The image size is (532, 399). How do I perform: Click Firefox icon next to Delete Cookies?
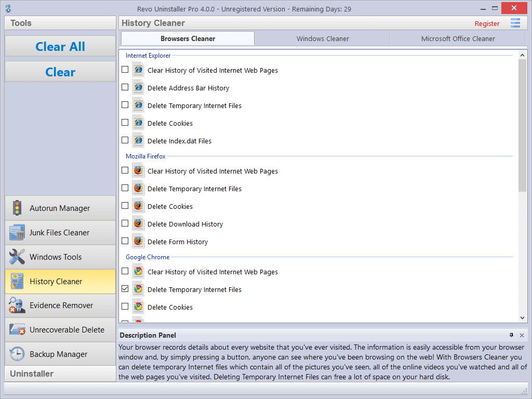point(138,206)
